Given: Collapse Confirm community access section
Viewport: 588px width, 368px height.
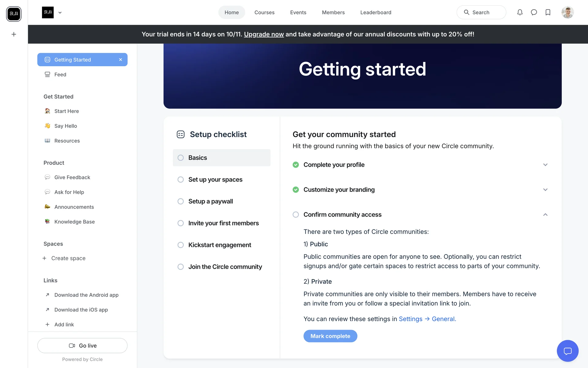Looking at the screenshot, I should [x=545, y=215].
